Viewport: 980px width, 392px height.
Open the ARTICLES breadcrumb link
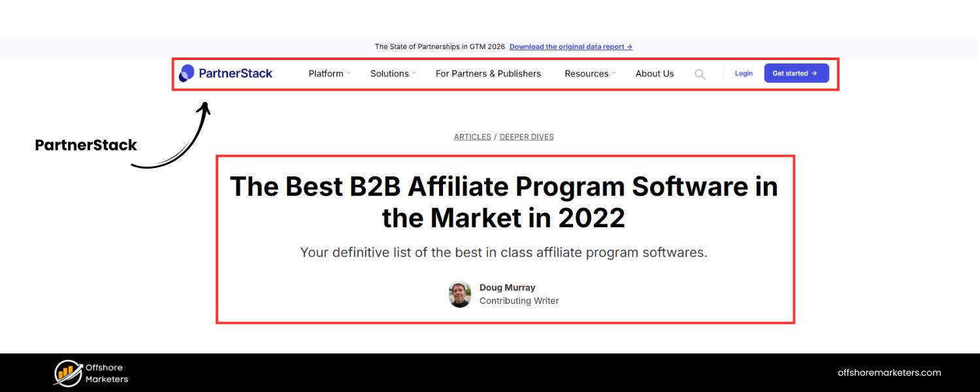[472, 137]
